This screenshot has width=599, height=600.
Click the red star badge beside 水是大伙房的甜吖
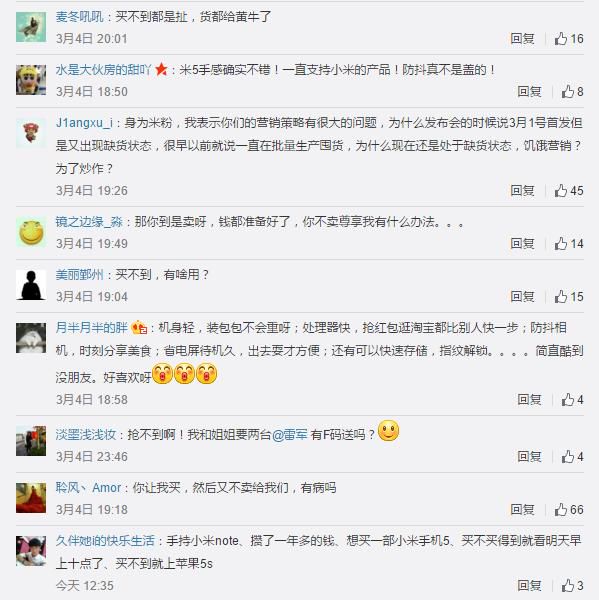click(161, 69)
